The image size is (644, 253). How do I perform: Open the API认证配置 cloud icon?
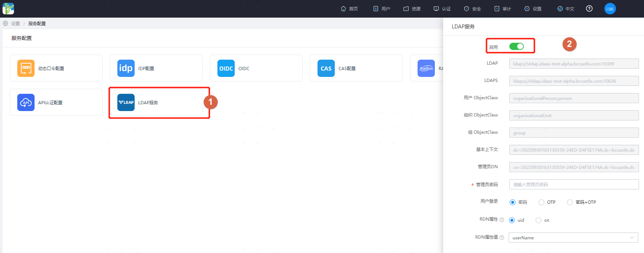coord(26,102)
